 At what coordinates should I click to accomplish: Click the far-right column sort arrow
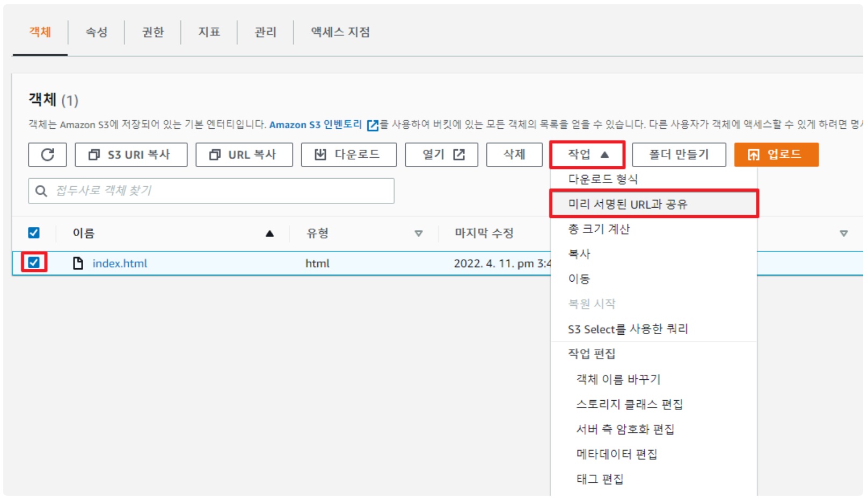(x=843, y=233)
